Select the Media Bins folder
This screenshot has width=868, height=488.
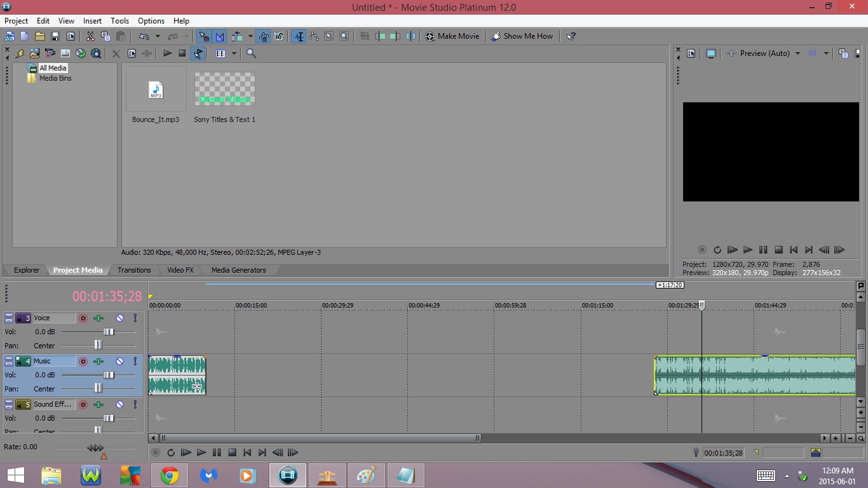55,78
